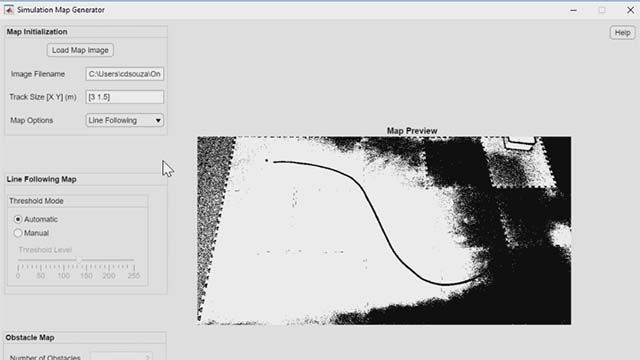Click the Image Filename text field

pyautogui.click(x=124, y=74)
